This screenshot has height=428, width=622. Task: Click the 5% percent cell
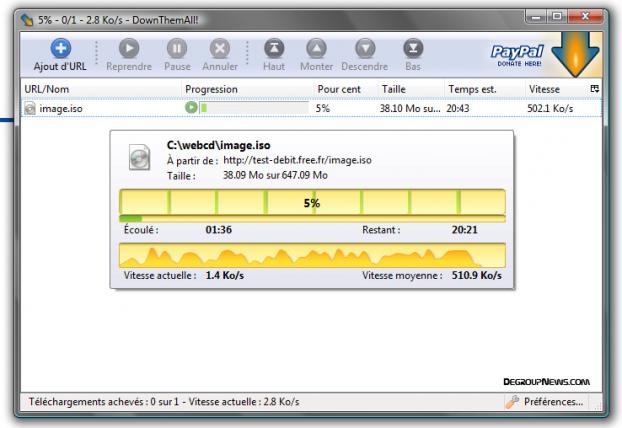coord(323,108)
